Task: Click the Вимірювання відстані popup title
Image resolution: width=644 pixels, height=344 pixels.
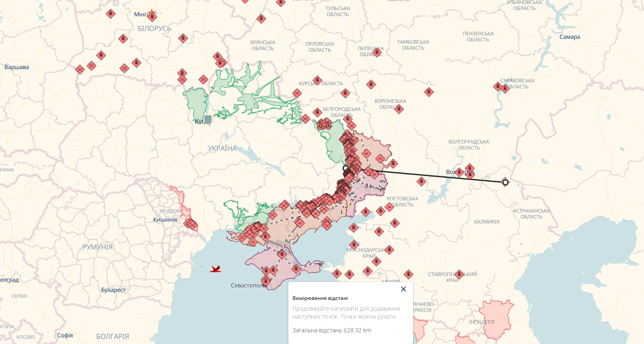Action: (x=320, y=298)
